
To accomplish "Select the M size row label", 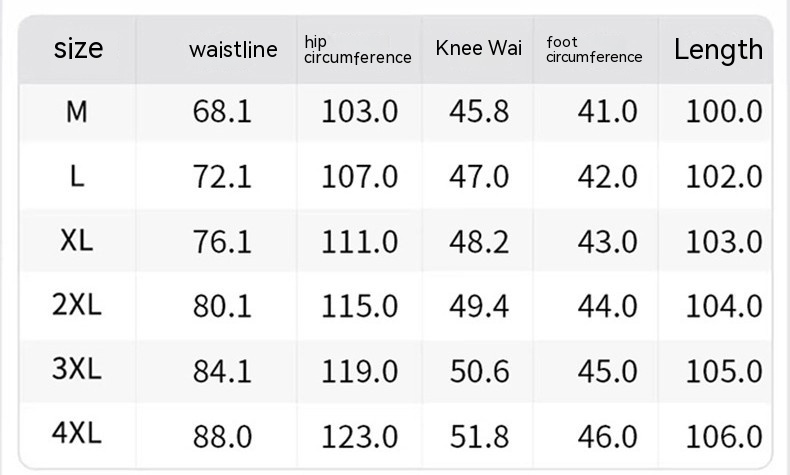I will pos(77,111).
